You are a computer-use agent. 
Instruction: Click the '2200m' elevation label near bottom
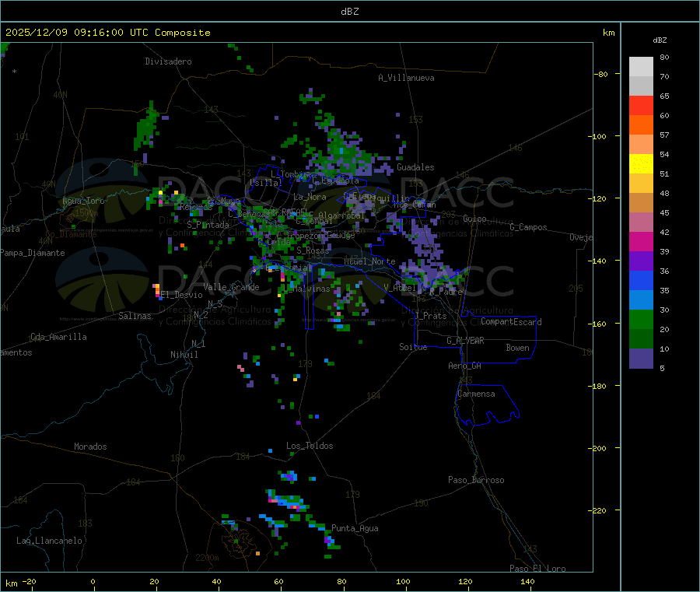[207, 558]
